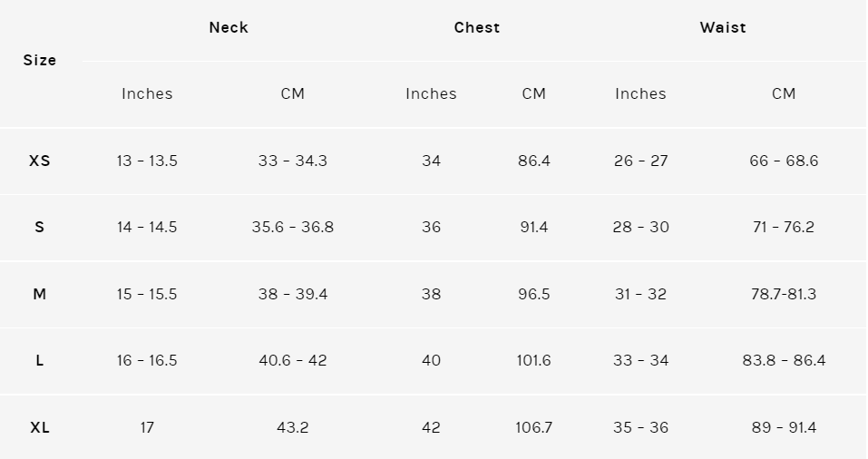868x459 pixels.
Task: Click chest value 96.5 cm
Action: [x=534, y=294]
